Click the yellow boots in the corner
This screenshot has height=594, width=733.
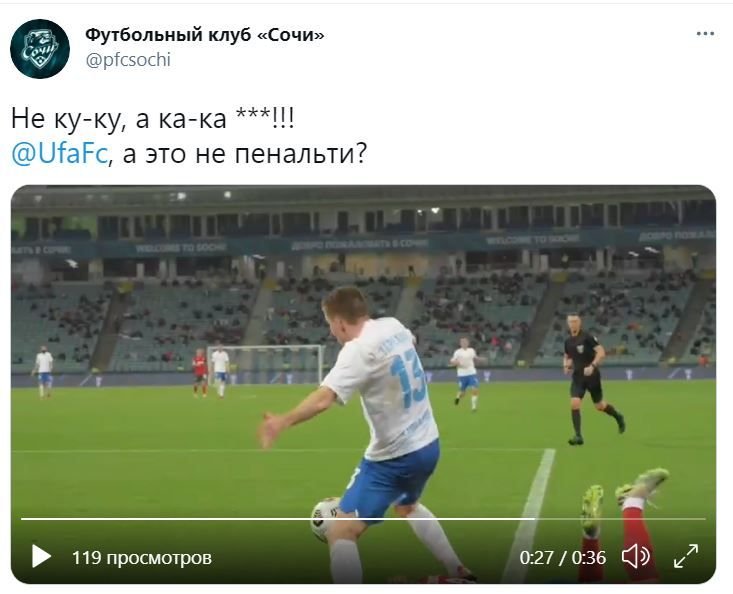click(x=624, y=495)
